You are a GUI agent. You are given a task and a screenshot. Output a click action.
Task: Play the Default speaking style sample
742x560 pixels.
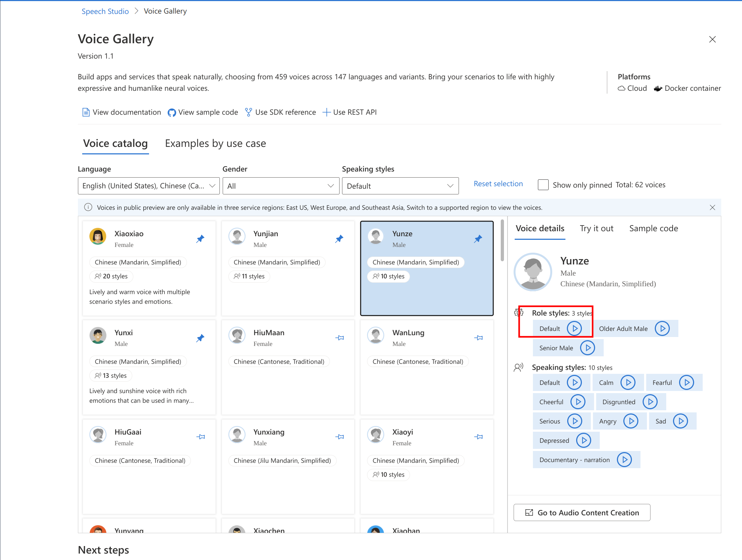point(574,382)
